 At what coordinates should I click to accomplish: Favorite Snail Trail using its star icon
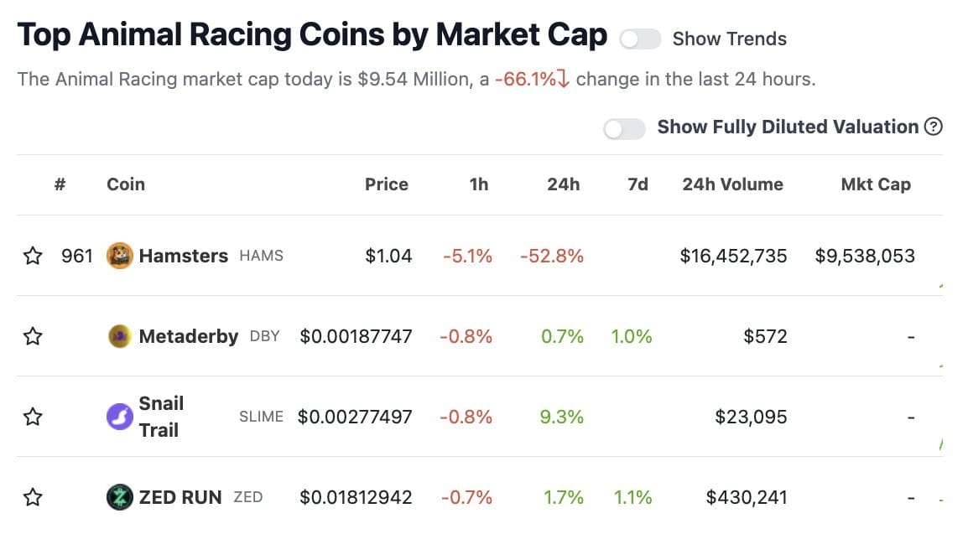(x=33, y=417)
